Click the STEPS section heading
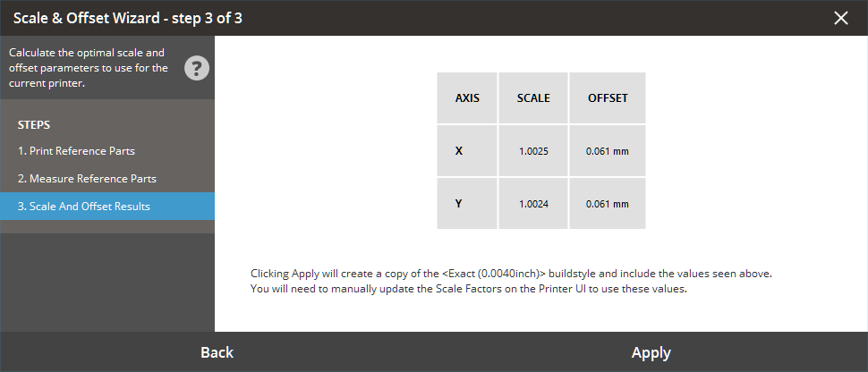The height and width of the screenshot is (372, 868). pyautogui.click(x=34, y=124)
